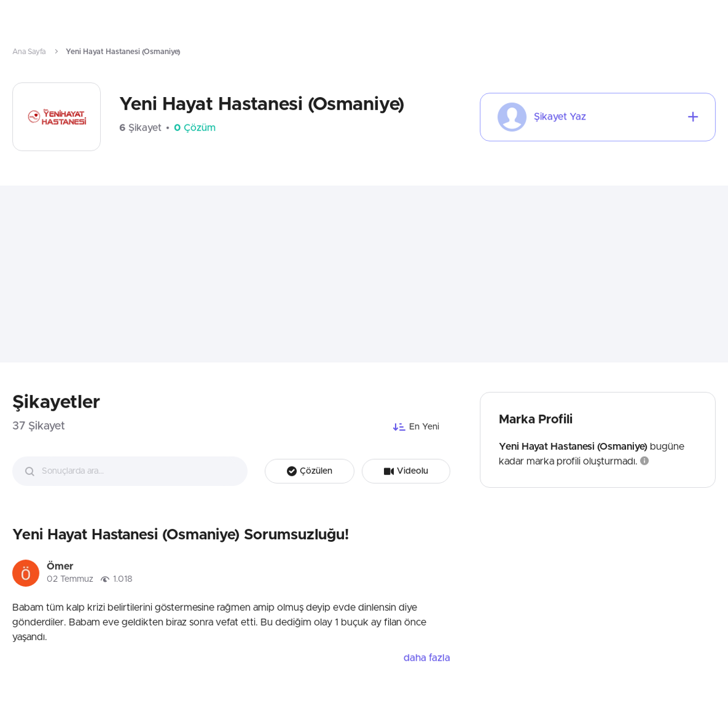Screen dimensions: 728x728
Task: Click Ömer's orange avatar icon
Action: 25,573
